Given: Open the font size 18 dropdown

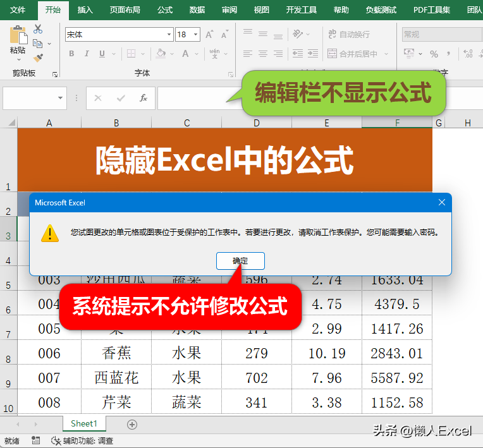Looking at the screenshot, I should click(195, 35).
